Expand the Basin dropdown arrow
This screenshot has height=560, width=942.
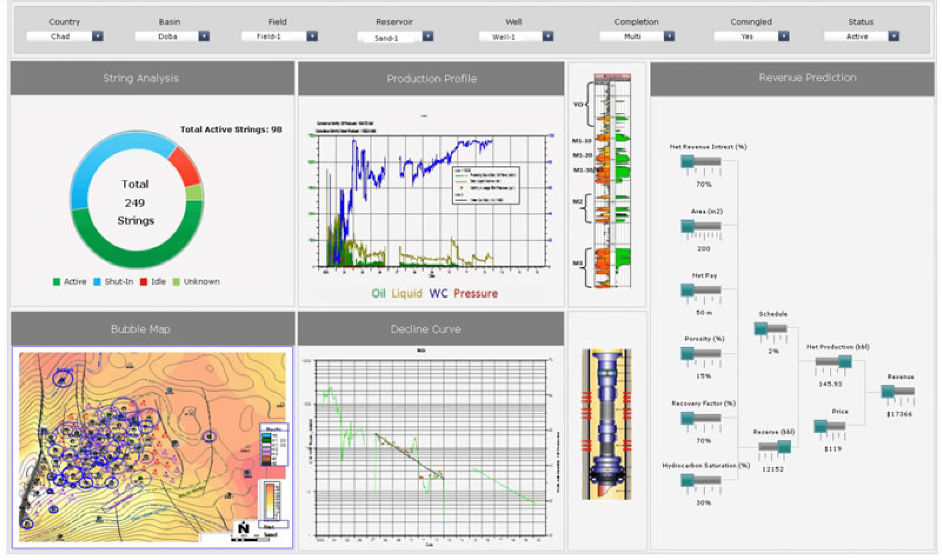(204, 37)
